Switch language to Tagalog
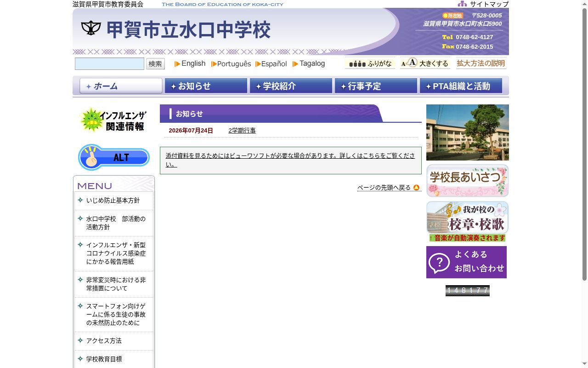This screenshot has height=368, width=588. pos(309,63)
